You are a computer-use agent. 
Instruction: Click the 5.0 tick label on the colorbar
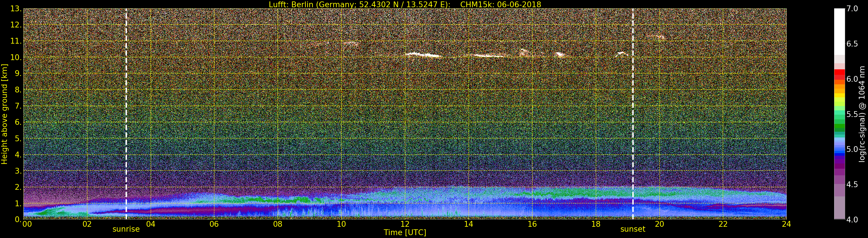pos(852,149)
